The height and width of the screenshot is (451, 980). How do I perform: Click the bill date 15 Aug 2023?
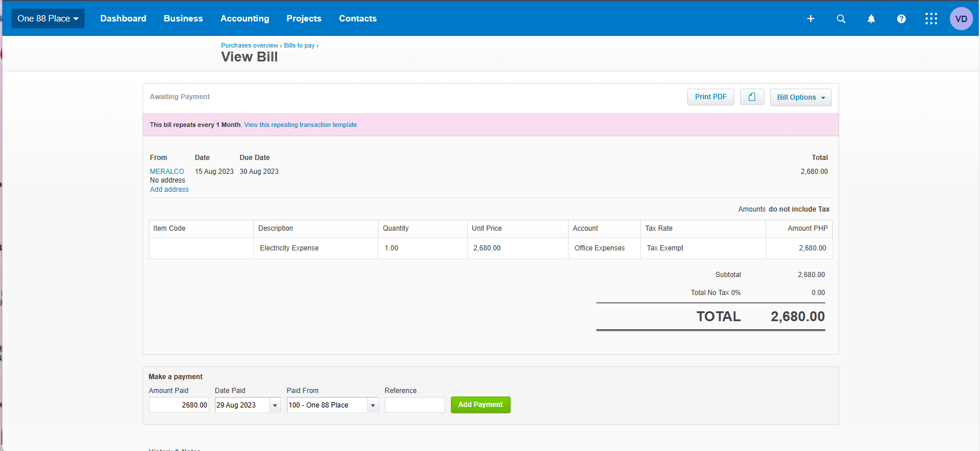pos(214,172)
